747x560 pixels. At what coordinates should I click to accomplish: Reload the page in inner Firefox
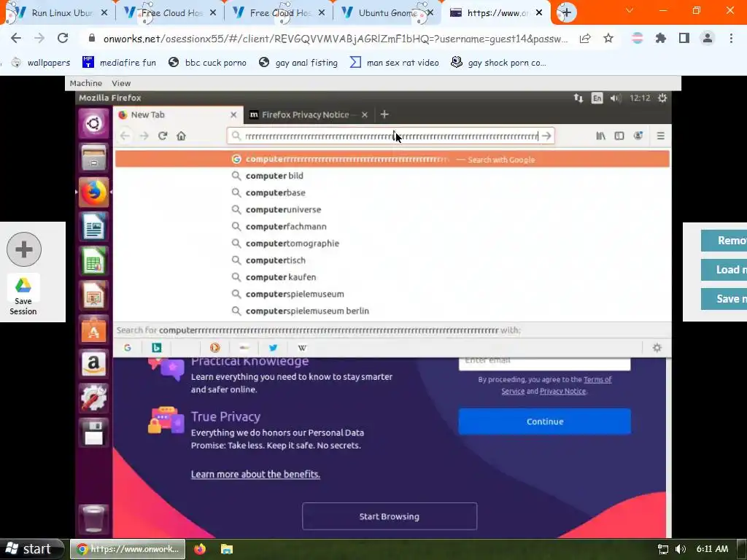163,136
